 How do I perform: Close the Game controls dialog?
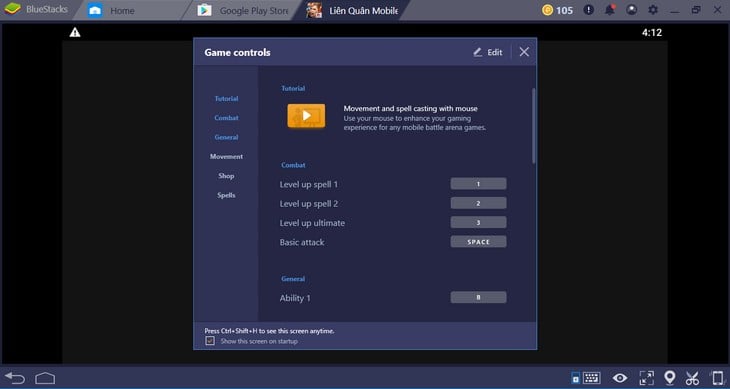pyautogui.click(x=524, y=52)
